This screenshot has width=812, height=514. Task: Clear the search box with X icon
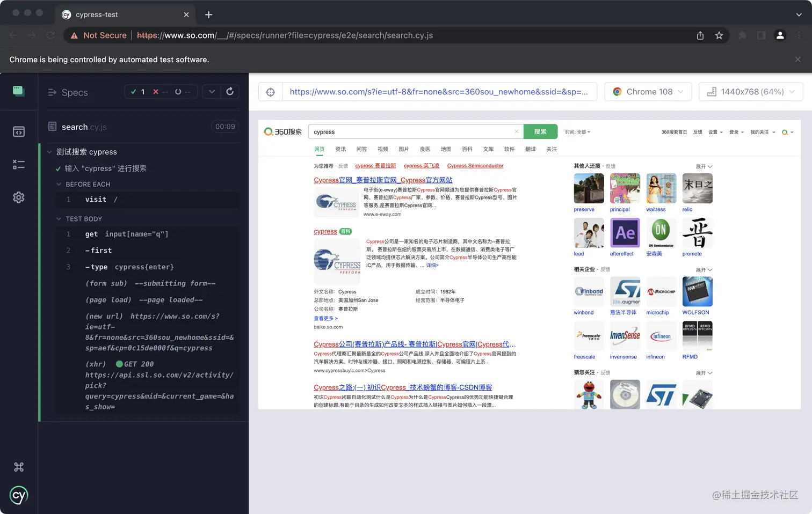point(517,131)
